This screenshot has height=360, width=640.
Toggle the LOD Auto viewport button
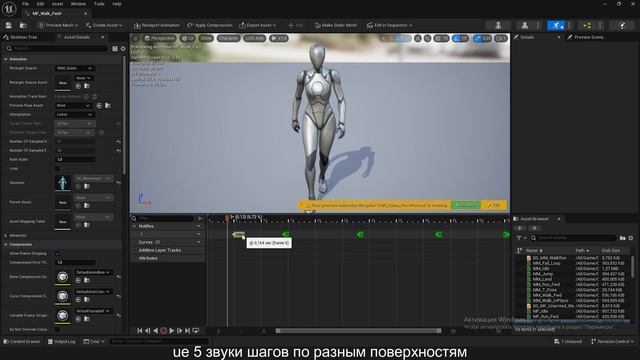click(x=255, y=38)
